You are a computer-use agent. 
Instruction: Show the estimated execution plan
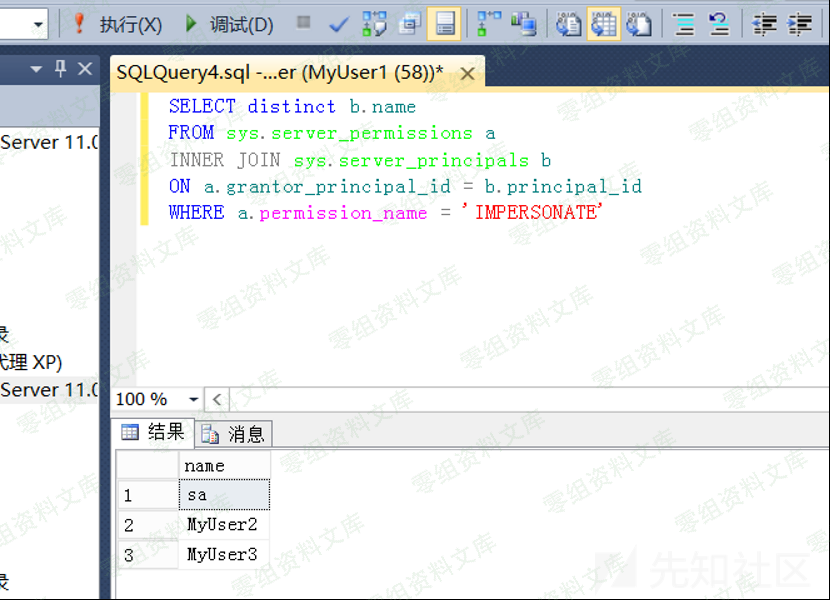(374, 24)
